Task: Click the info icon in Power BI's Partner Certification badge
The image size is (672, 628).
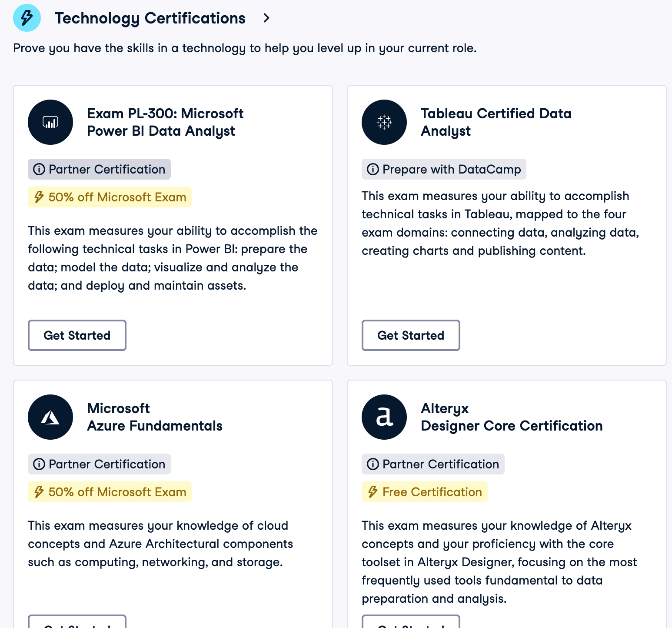Action: click(39, 169)
